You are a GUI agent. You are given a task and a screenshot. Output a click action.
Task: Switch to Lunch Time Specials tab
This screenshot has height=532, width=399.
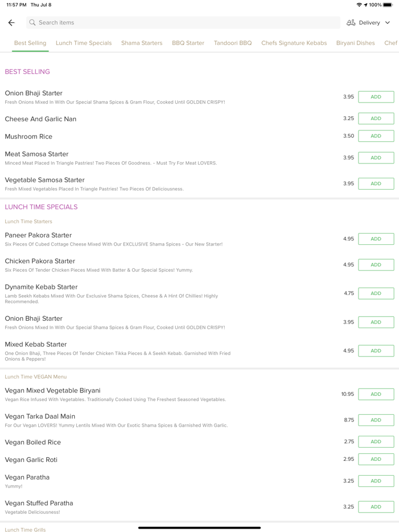[x=84, y=43]
